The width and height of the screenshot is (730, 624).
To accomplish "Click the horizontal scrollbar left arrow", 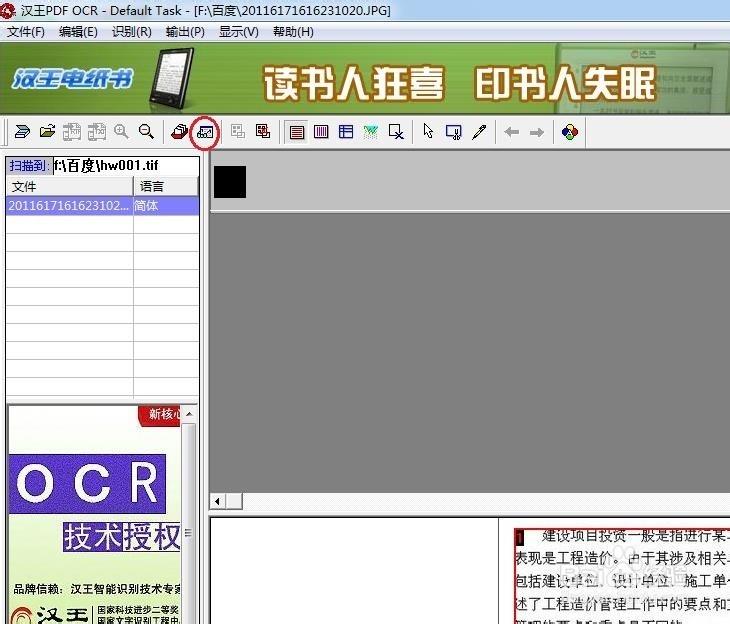I will pos(217,502).
